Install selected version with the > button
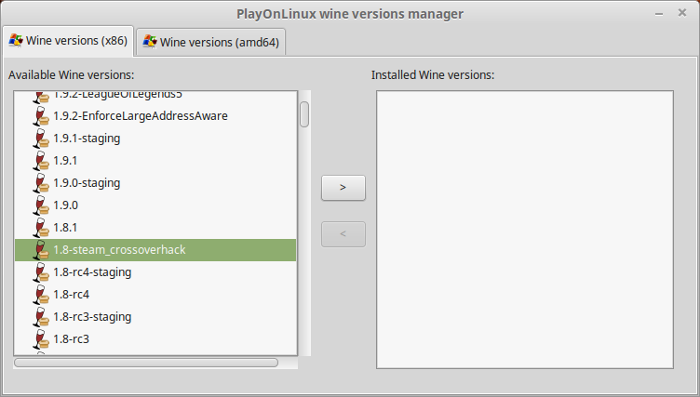Viewport: 700px width, 397px height. point(343,188)
